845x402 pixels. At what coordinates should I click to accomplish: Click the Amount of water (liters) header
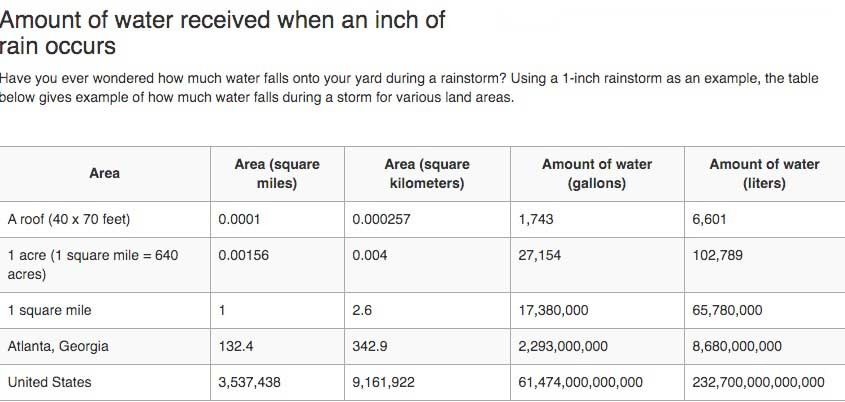(764, 174)
